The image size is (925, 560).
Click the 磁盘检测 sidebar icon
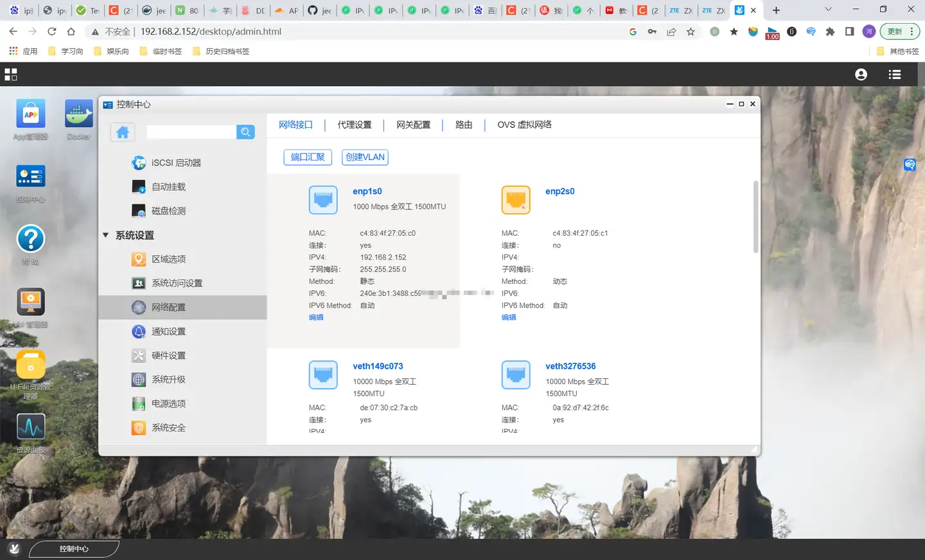click(x=139, y=211)
